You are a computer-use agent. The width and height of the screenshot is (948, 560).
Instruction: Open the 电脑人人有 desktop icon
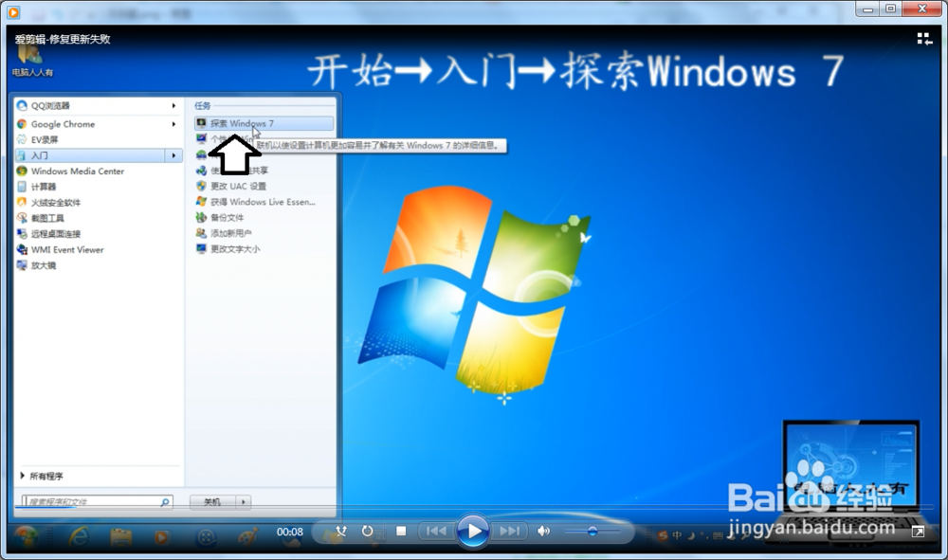[32, 59]
